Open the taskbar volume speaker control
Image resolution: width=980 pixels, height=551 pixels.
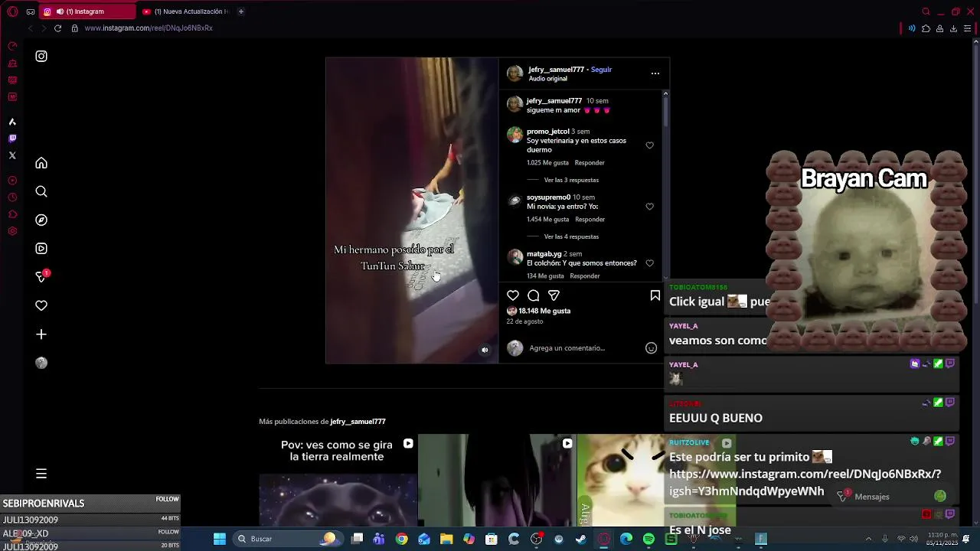point(913,539)
